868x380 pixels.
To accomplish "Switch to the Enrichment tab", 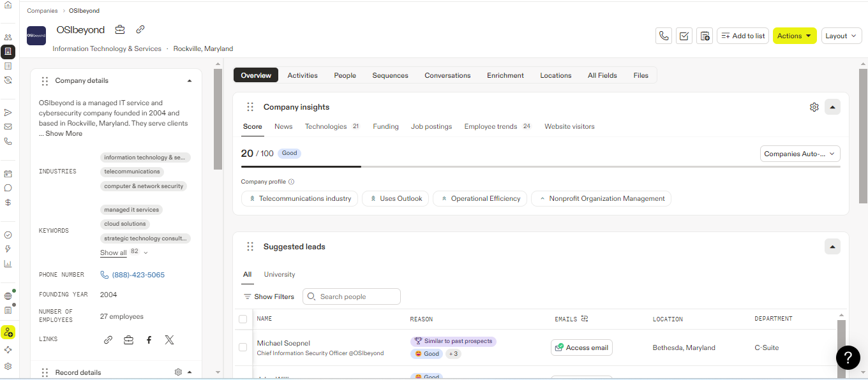I will click(x=505, y=75).
